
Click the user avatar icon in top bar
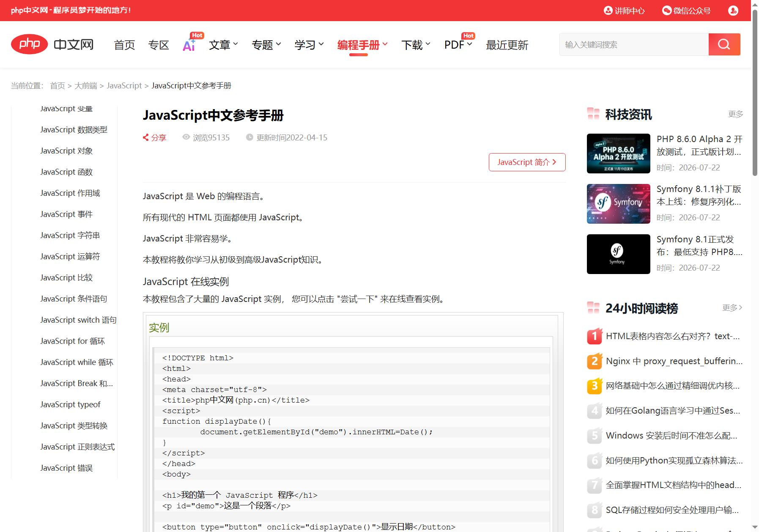tap(733, 11)
